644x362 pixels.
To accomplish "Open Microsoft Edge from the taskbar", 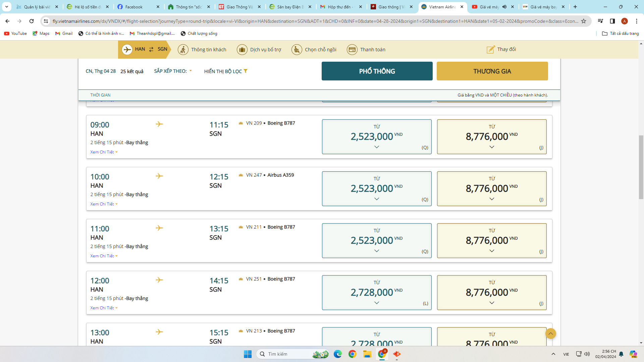I will (x=338, y=354).
